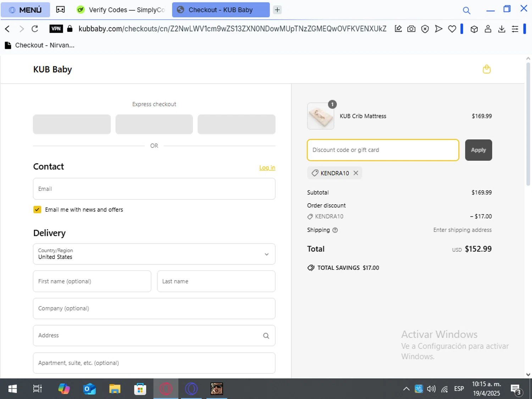532x399 pixels.
Task: Open the easy setup sliders icon
Action: tap(515, 29)
